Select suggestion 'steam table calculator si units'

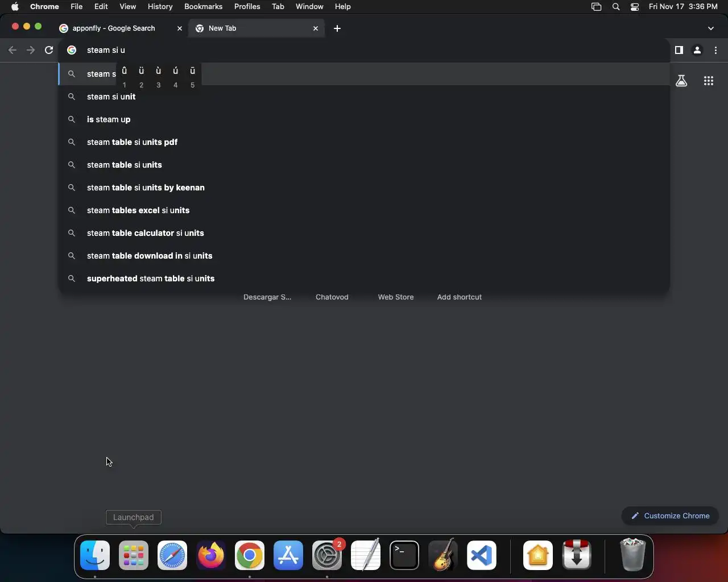pos(364,233)
